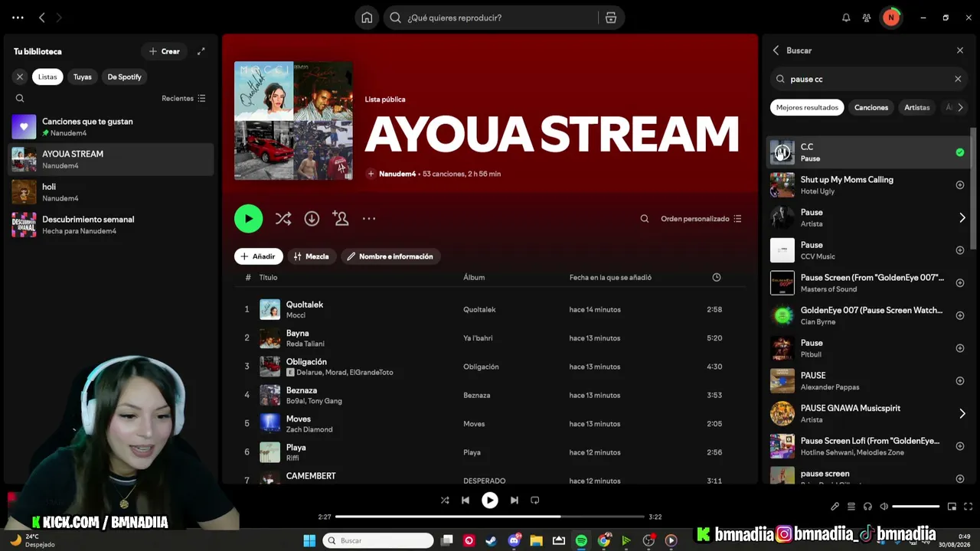This screenshot has height=551, width=980.
Task: Add Pause by Pitbull to playlist
Action: pyautogui.click(x=960, y=348)
